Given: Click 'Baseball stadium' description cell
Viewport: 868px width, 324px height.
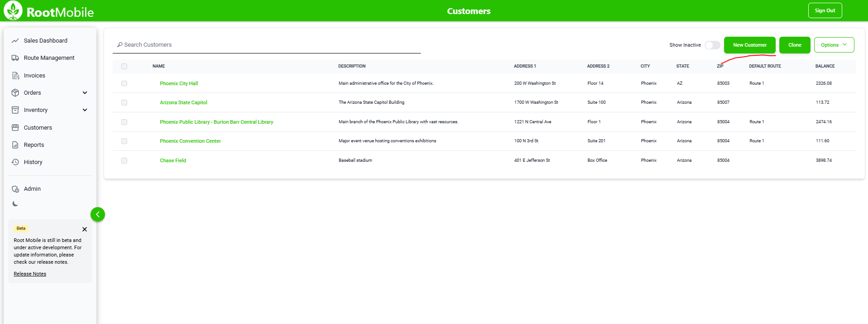Looking at the screenshot, I should [x=355, y=160].
